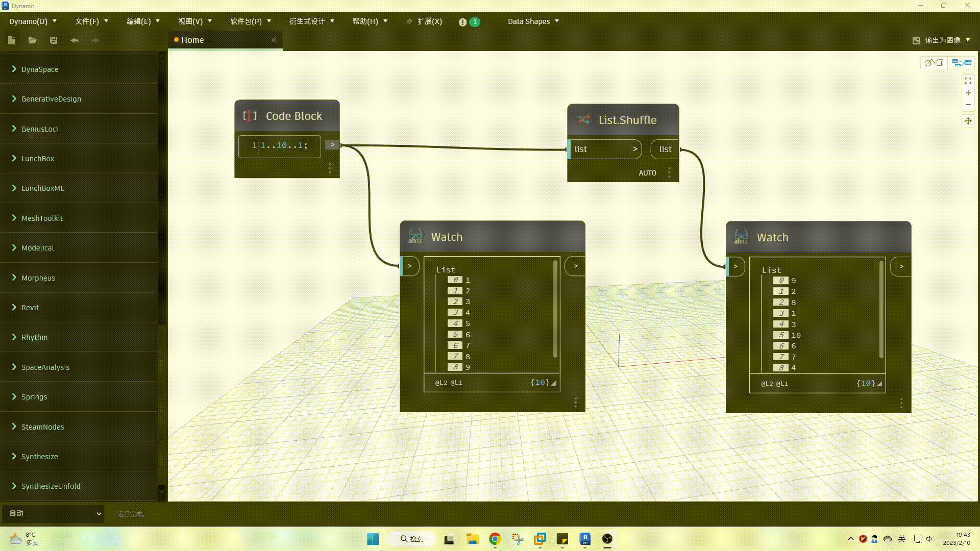Click the left Watch node list scrollbar
Screen dimensions: 980x551
click(555, 309)
